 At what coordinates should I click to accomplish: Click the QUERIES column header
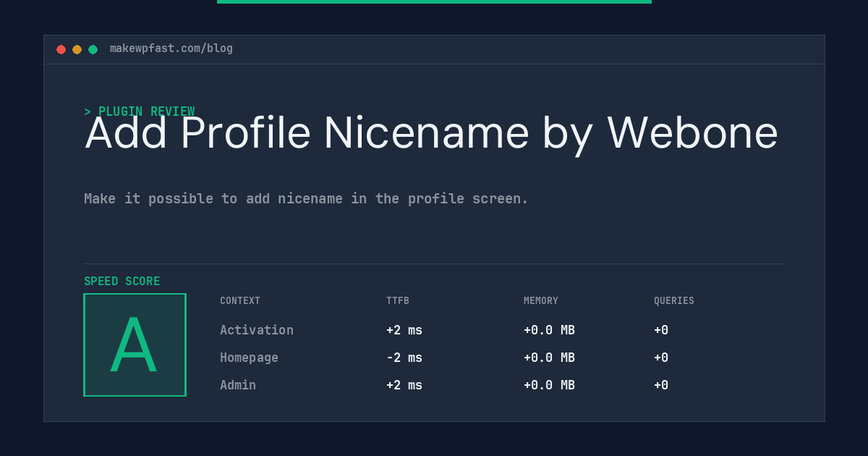point(674,301)
